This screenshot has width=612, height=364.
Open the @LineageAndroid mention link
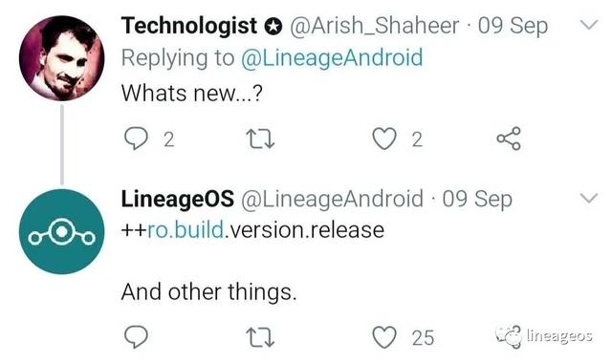(332, 57)
